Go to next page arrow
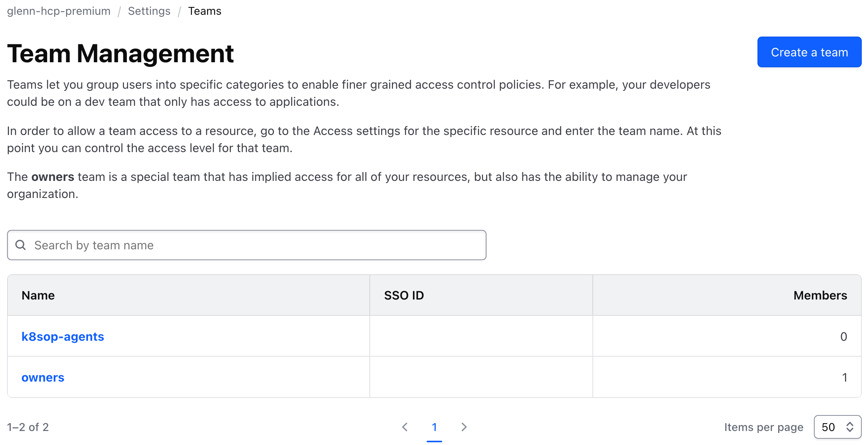 point(464,427)
